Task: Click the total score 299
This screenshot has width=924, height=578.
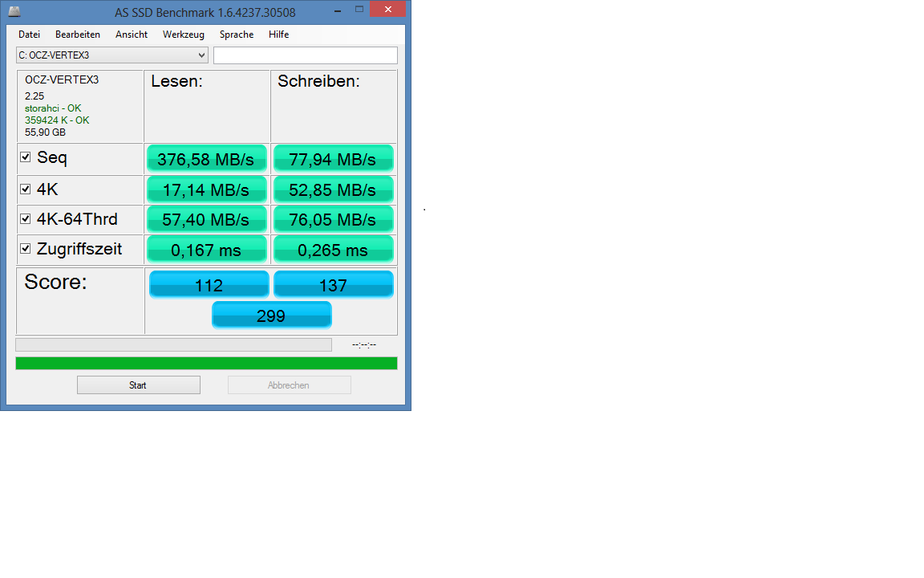Action: click(x=272, y=315)
